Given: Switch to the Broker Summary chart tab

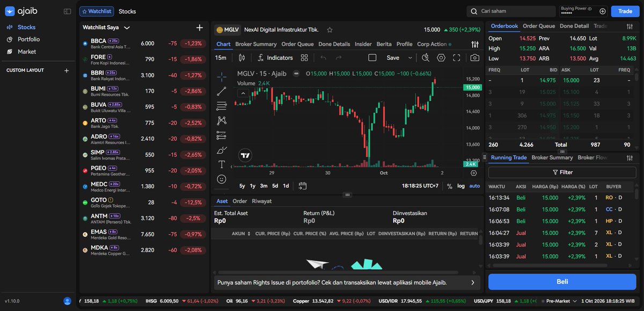Looking at the screenshot, I should point(256,44).
